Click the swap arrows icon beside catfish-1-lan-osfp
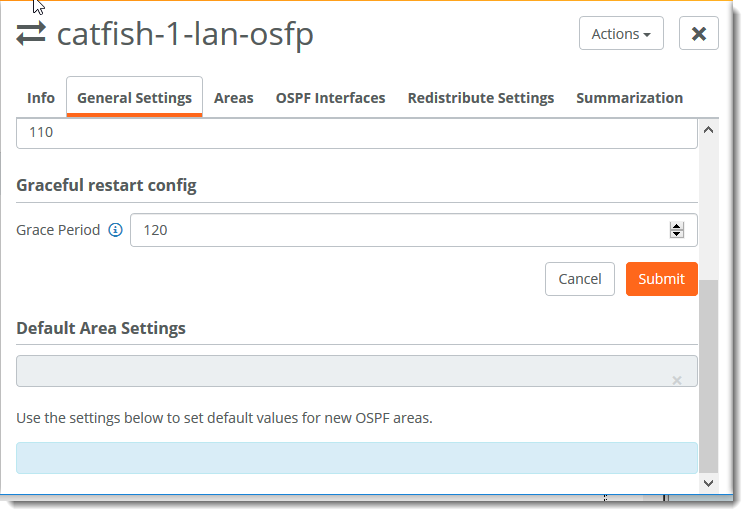The width and height of the screenshot is (748, 516). (x=31, y=34)
